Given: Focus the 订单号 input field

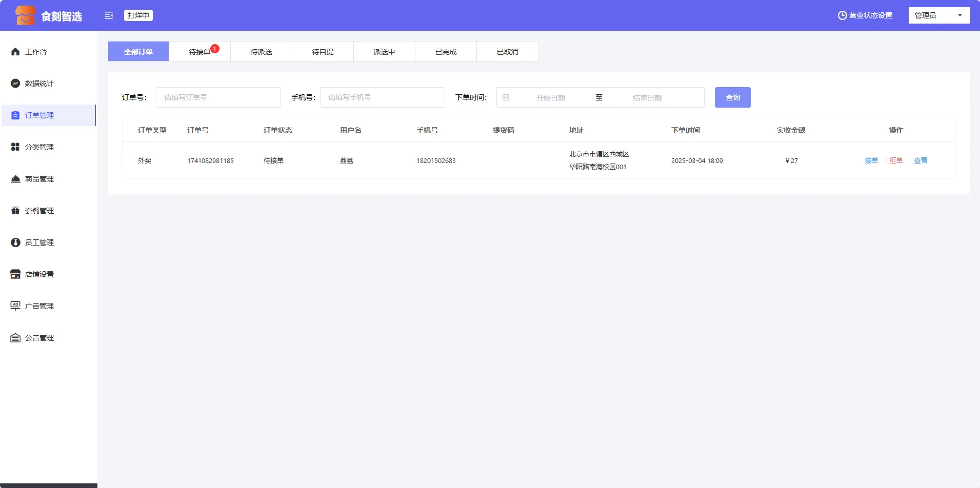Looking at the screenshot, I should (x=218, y=97).
